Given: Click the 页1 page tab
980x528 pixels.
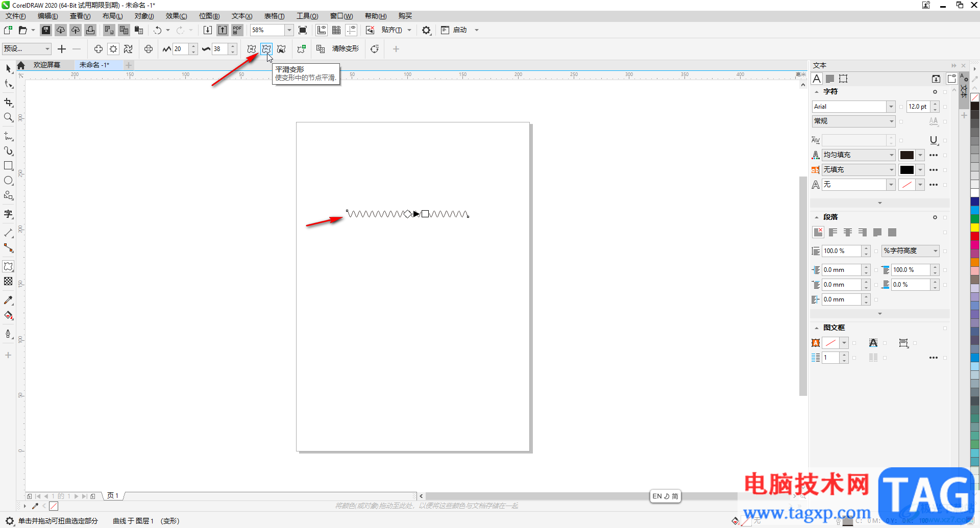Looking at the screenshot, I should pos(113,496).
